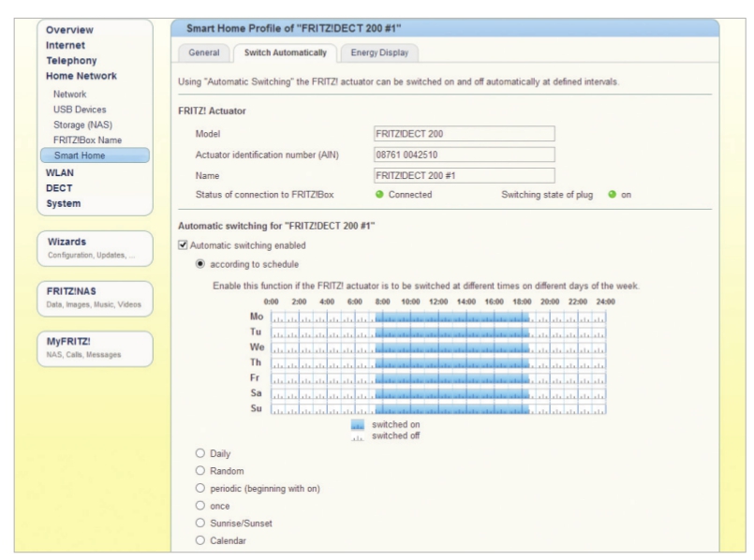Open the FRITZ!NAS panel
754x560 pixels.
pyautogui.click(x=96, y=299)
